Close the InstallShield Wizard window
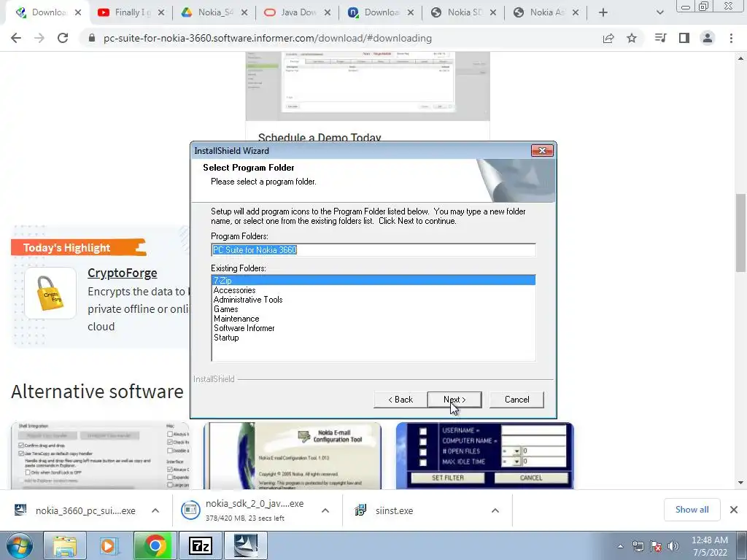The width and height of the screenshot is (747, 560). point(542,150)
